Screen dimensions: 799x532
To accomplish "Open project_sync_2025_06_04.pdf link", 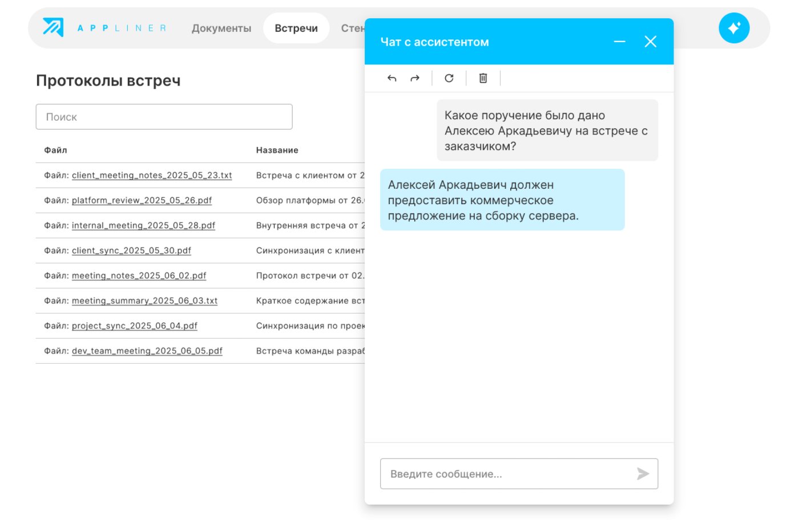I will pos(134,326).
